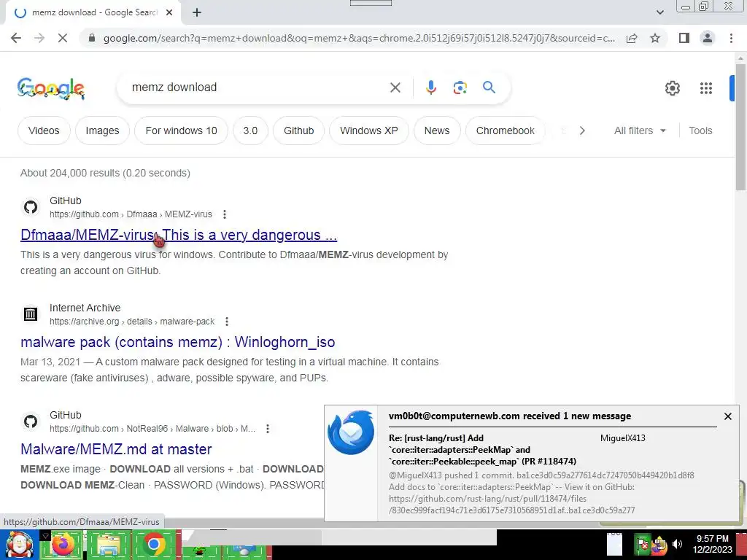747x560 pixels.
Task: Dismiss the Thunderbird new message notification
Action: tap(727, 416)
